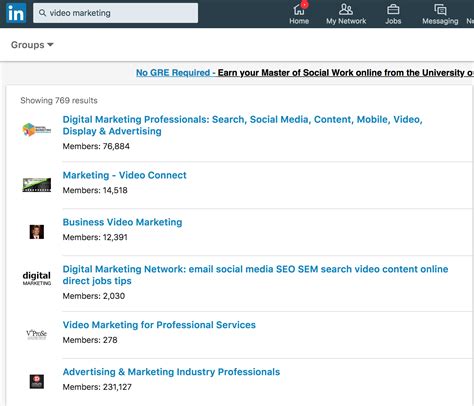Select the Home nav label
The height and width of the screenshot is (406, 474).
point(299,21)
